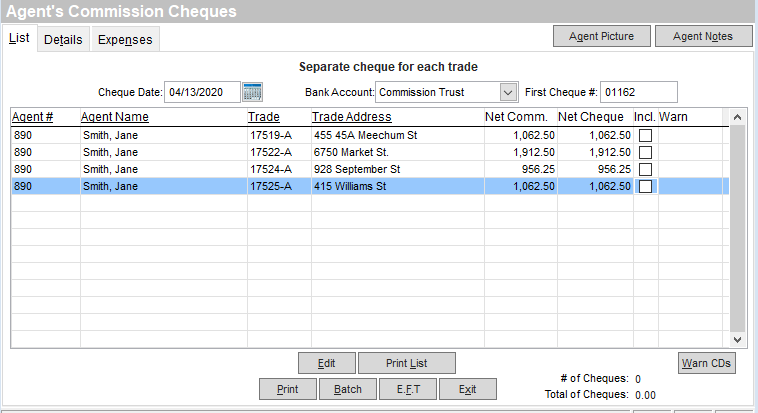
Task: Open the calendar picker beside Cheque Date
Action: click(x=252, y=92)
